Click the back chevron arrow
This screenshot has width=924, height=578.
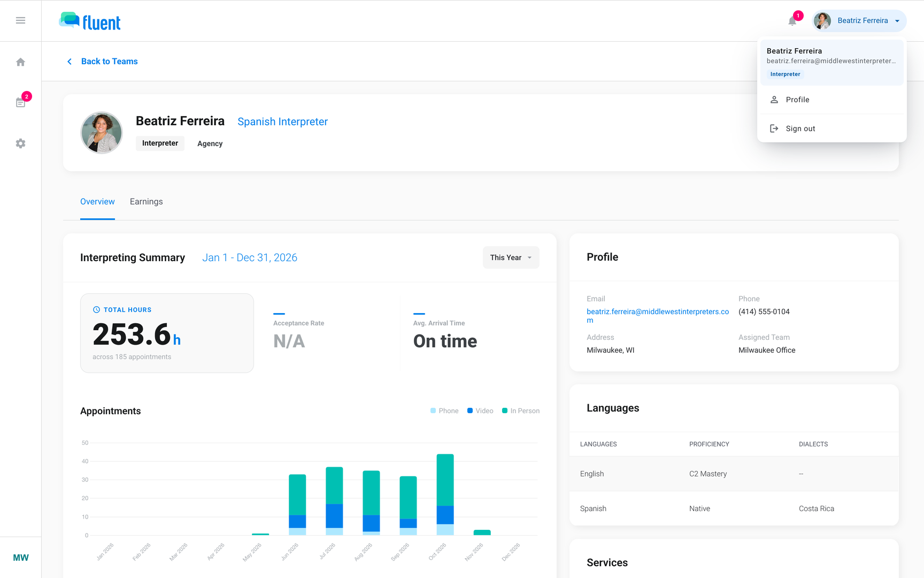[x=70, y=62]
